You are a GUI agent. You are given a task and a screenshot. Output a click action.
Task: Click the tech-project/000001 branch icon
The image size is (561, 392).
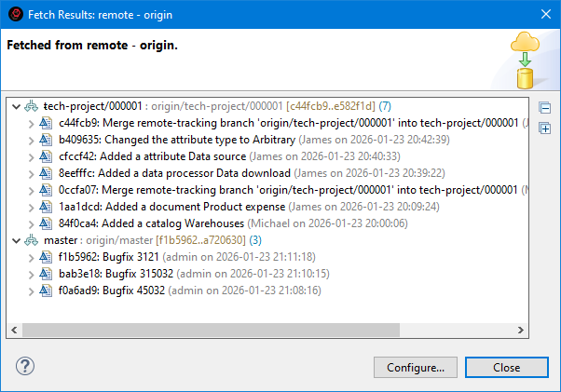click(x=33, y=106)
